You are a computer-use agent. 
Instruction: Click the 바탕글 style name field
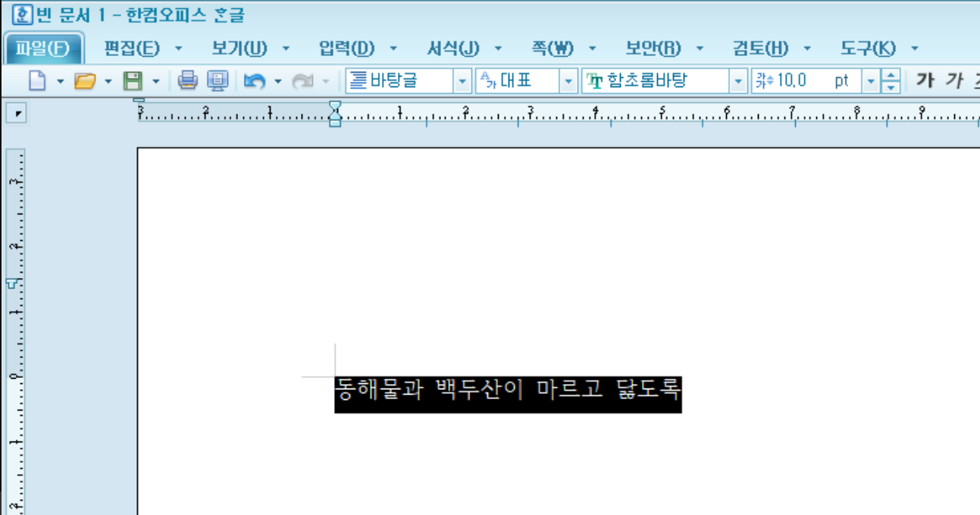click(399, 81)
